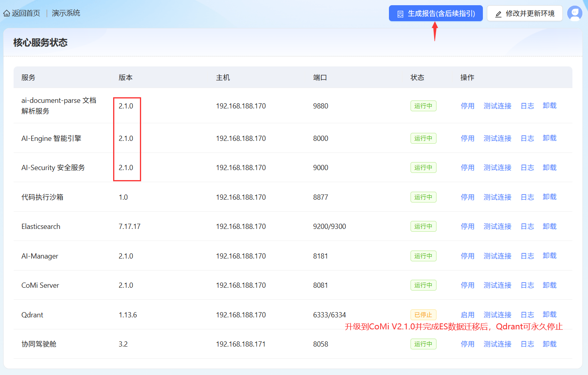Click the home icon beside 返回首页

6,14
